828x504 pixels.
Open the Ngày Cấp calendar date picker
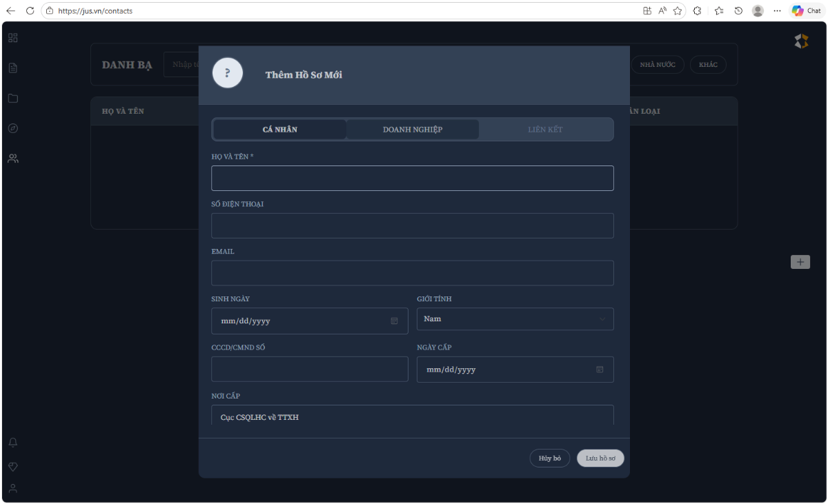tap(598, 369)
